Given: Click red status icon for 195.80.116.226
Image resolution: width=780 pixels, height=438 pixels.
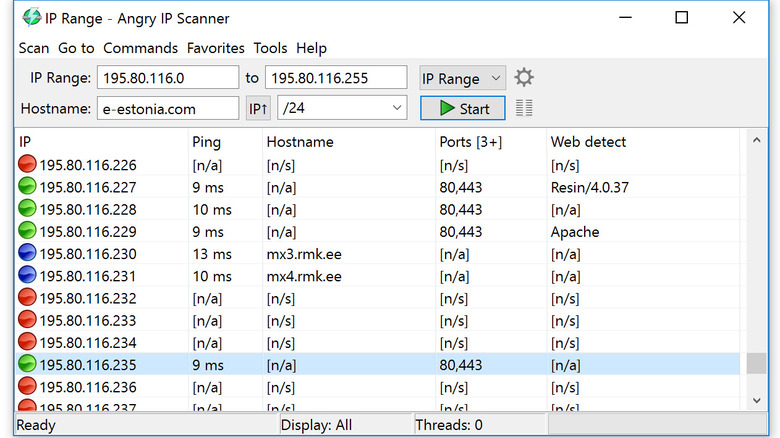Looking at the screenshot, I should point(28,165).
